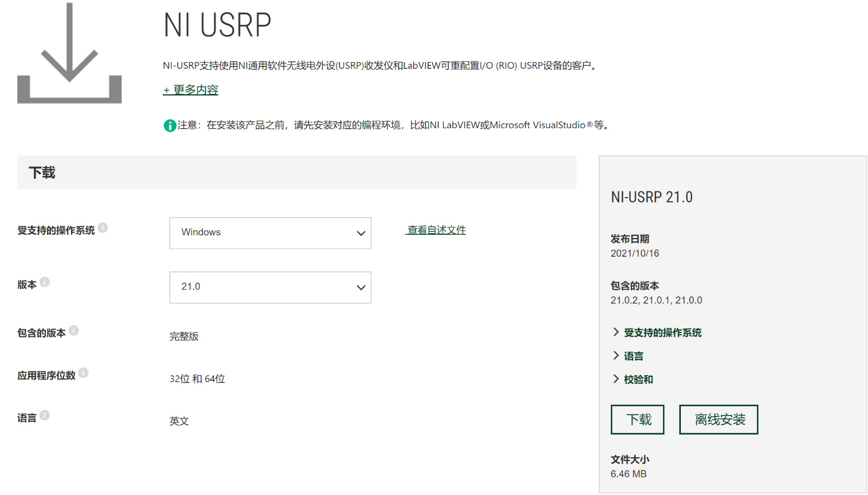Click the green 注意 information icon
This screenshot has height=495, width=868.
click(x=169, y=125)
